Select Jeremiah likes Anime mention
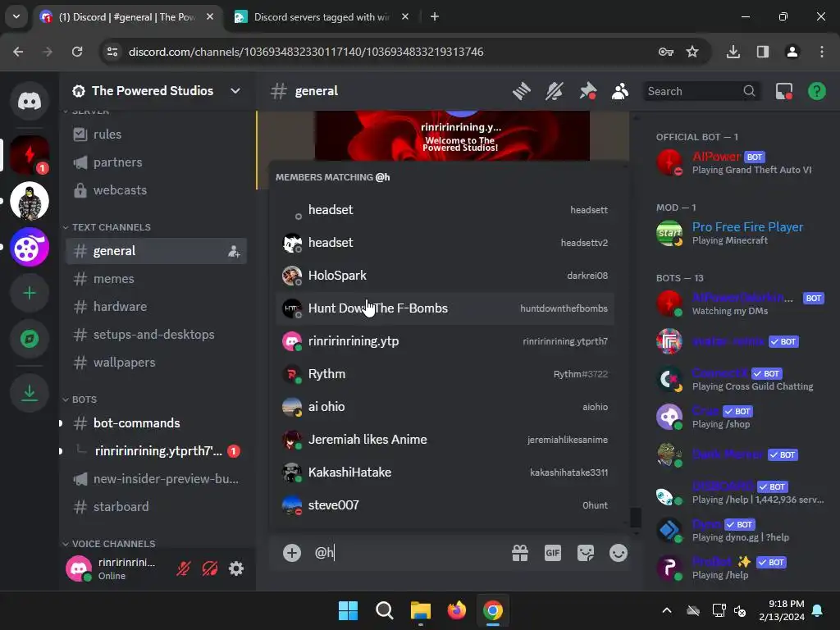Screen dimensions: 840x630 tap(445, 440)
